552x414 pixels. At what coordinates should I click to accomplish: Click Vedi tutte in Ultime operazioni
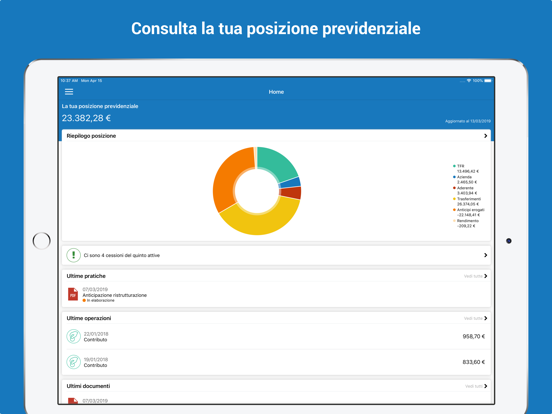(473, 318)
